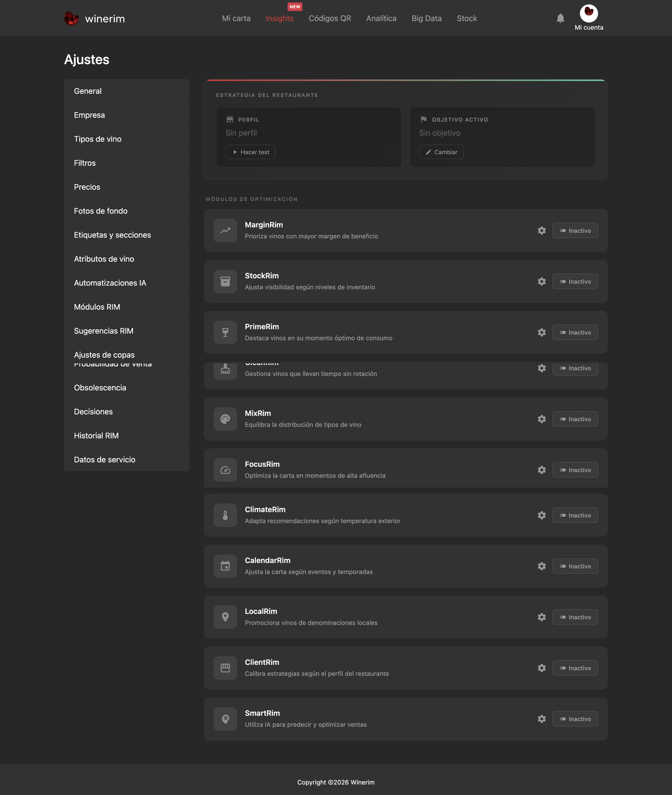Open StockRim settings gear
The width and height of the screenshot is (672, 795).
pyautogui.click(x=542, y=281)
